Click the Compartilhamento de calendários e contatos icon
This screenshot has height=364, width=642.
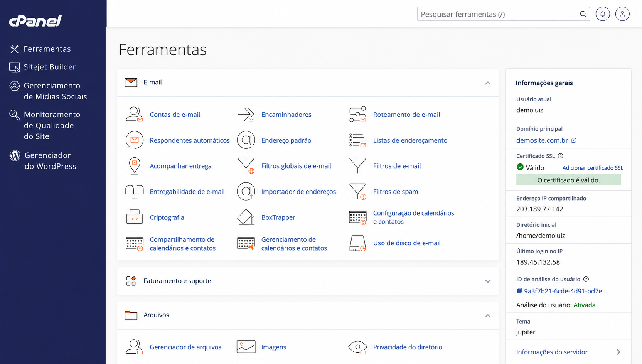tap(134, 244)
